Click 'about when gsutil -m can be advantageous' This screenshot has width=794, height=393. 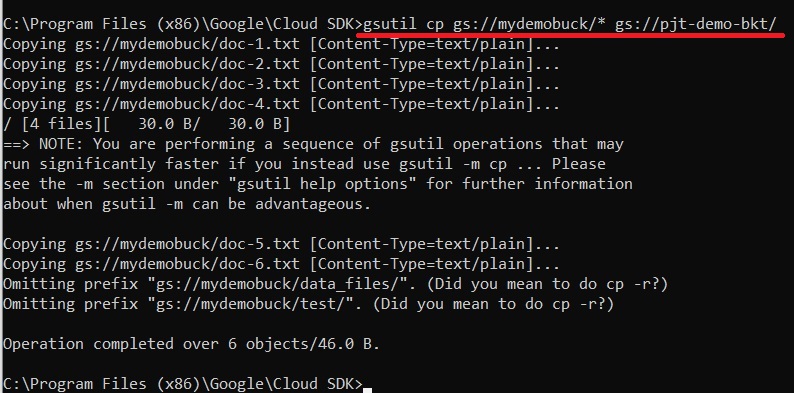187,204
